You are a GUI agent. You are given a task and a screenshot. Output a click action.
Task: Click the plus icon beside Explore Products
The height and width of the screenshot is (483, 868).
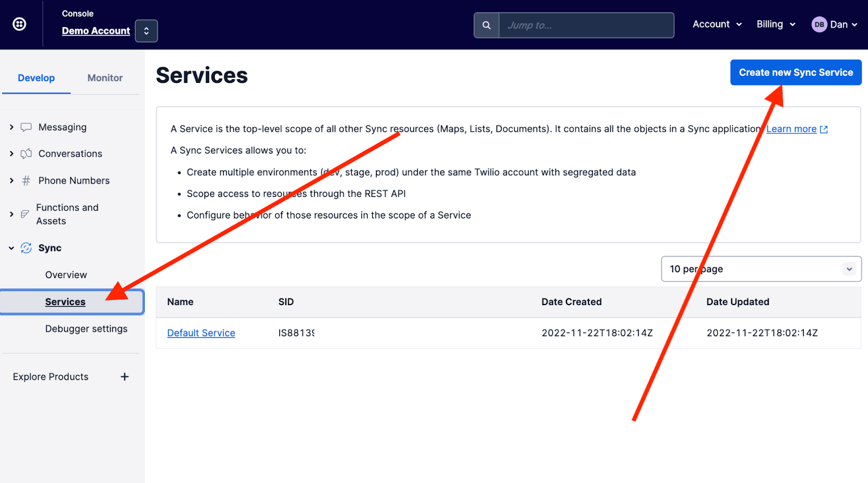pos(125,377)
